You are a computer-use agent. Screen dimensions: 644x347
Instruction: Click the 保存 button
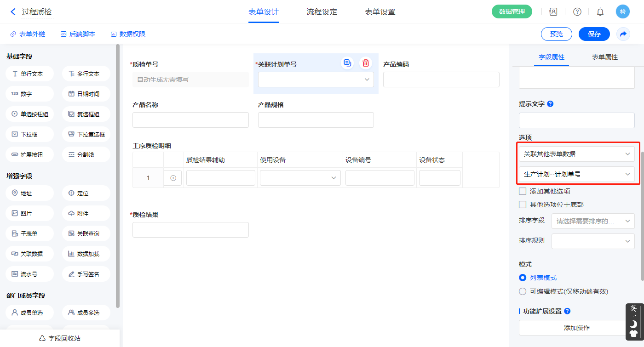[594, 34]
